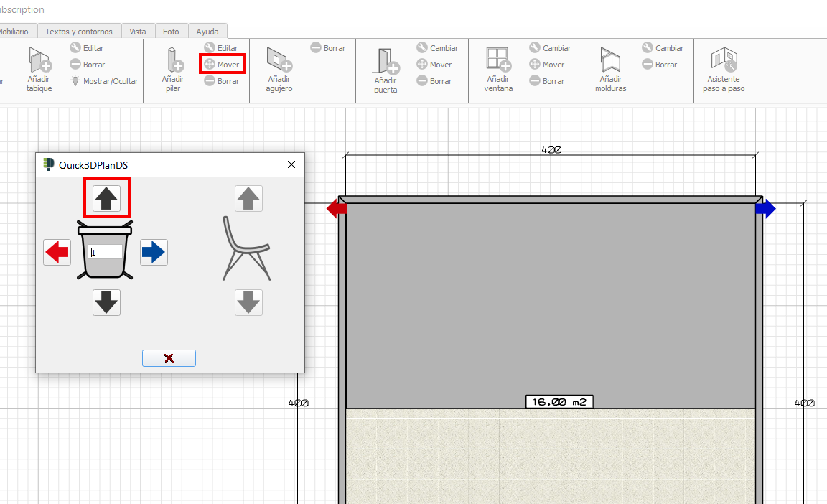Viewport: 827px width, 504px height.
Task: Close the Quick3DPlanDS dialog window
Action: pos(291,164)
